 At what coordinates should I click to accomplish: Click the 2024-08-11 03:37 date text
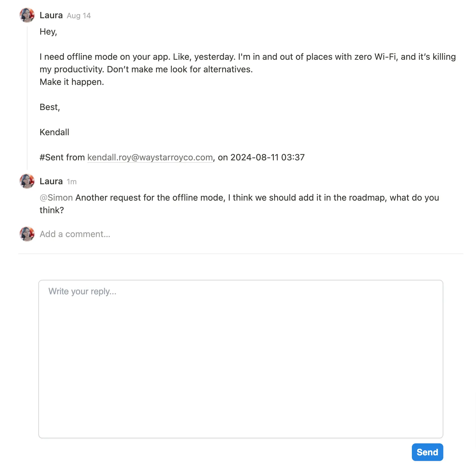pos(267,157)
